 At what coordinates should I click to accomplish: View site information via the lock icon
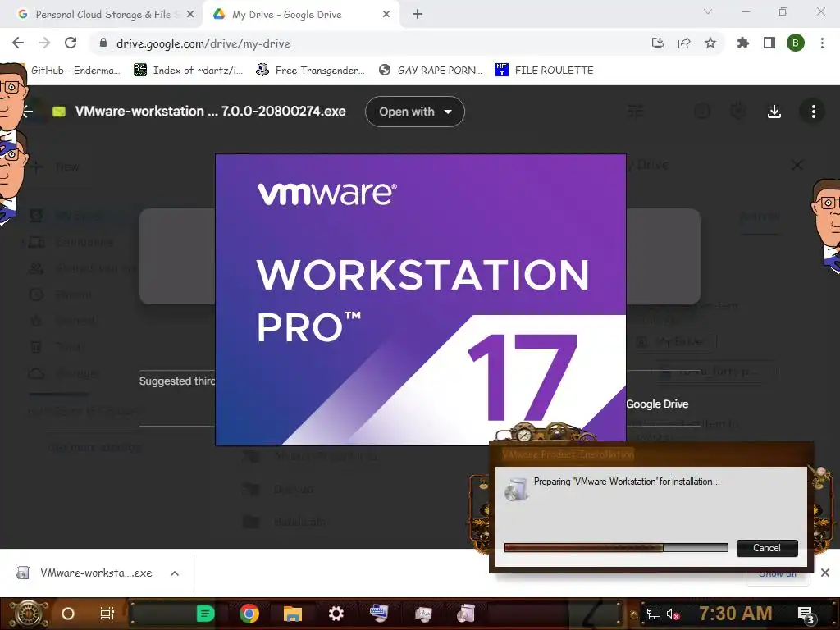pyautogui.click(x=103, y=43)
